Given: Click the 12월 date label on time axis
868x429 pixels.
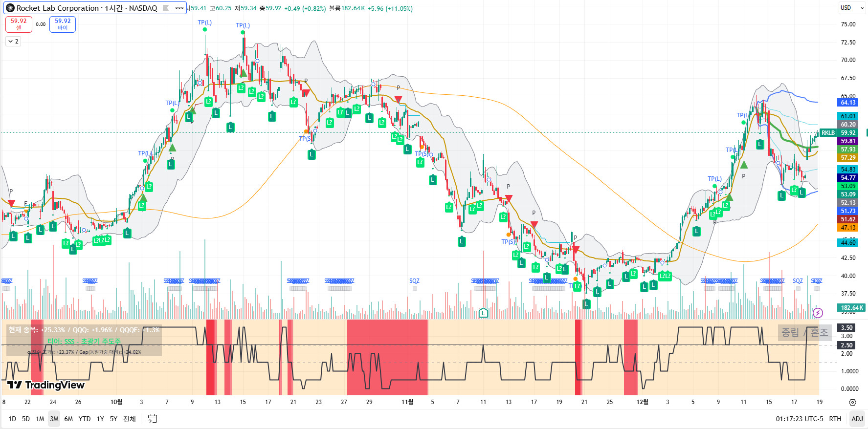Looking at the screenshot, I should (642, 402).
